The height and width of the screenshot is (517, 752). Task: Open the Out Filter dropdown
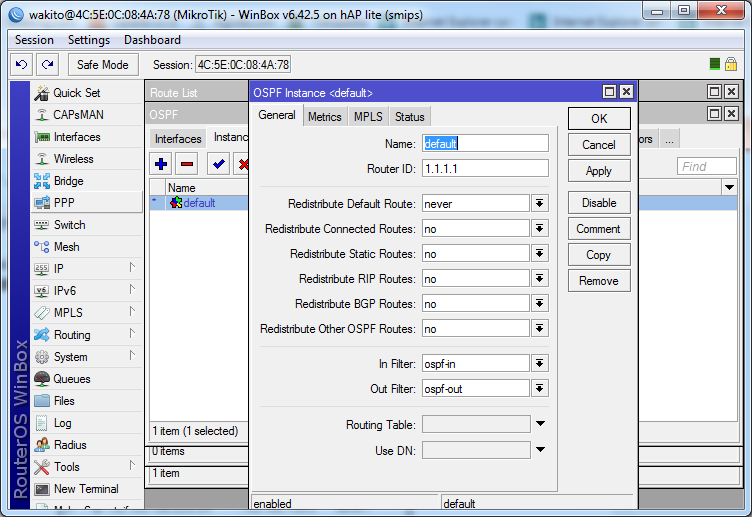point(540,388)
